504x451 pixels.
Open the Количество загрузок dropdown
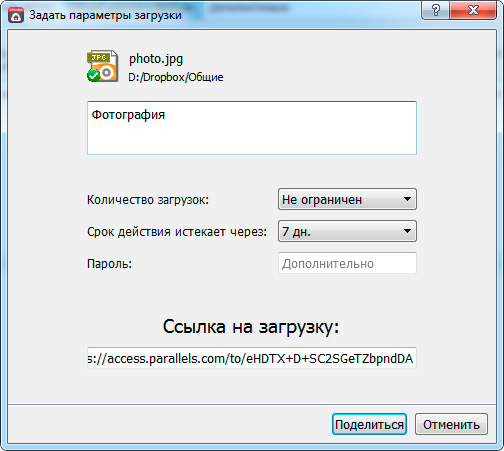(347, 199)
